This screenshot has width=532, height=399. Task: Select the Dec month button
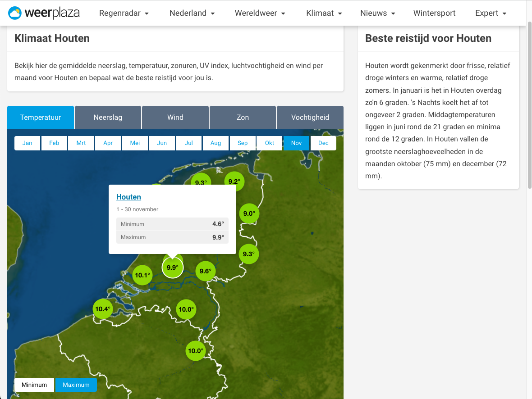tap(323, 143)
